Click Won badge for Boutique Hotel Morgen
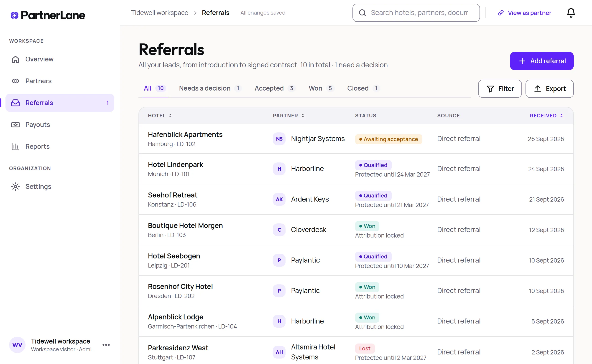The image size is (592, 364). [367, 226]
